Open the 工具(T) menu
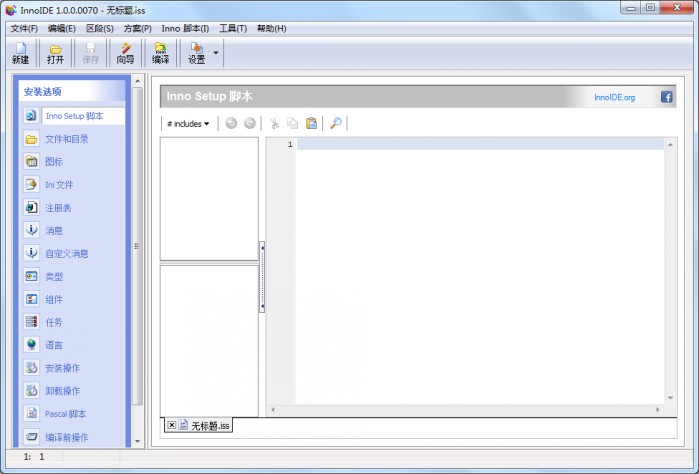 click(233, 29)
